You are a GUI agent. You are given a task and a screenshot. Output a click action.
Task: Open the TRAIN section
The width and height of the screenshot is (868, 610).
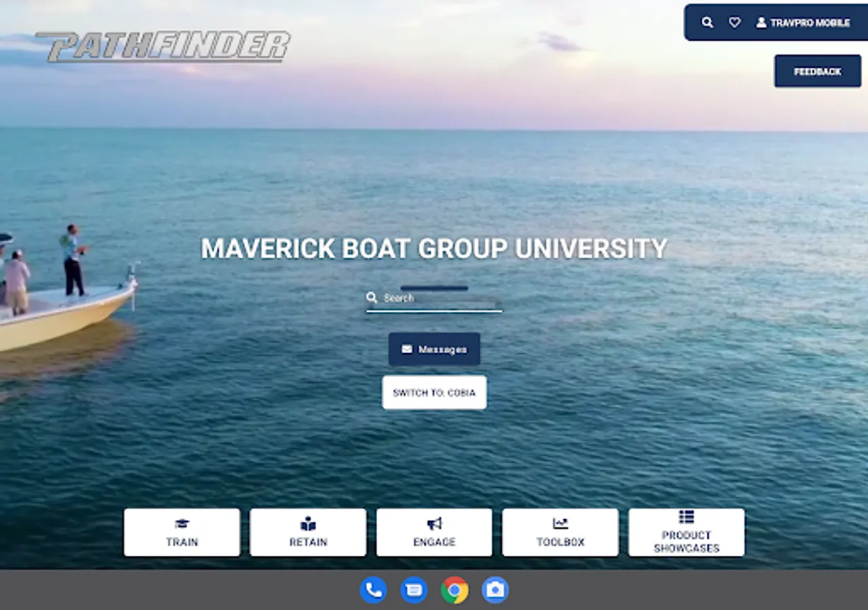coord(182,533)
